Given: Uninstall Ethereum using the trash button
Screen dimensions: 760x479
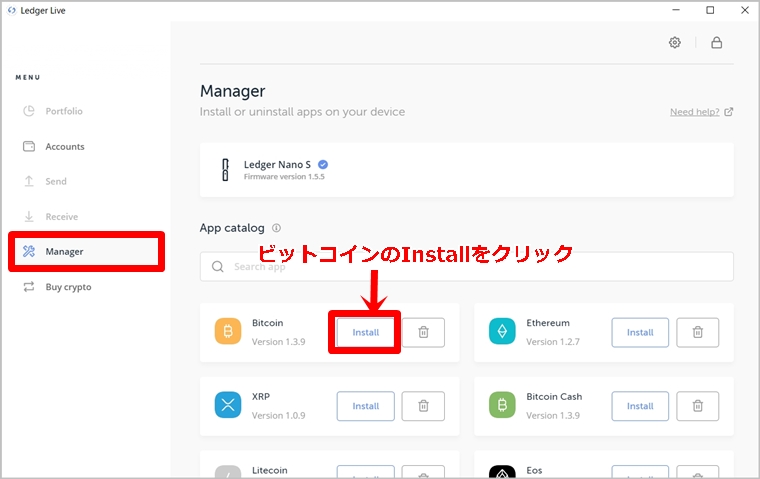Looking at the screenshot, I should click(x=697, y=333).
